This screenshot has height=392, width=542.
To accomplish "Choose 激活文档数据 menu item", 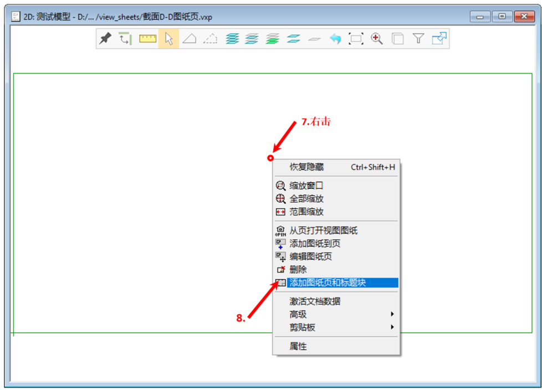I will (336, 302).
